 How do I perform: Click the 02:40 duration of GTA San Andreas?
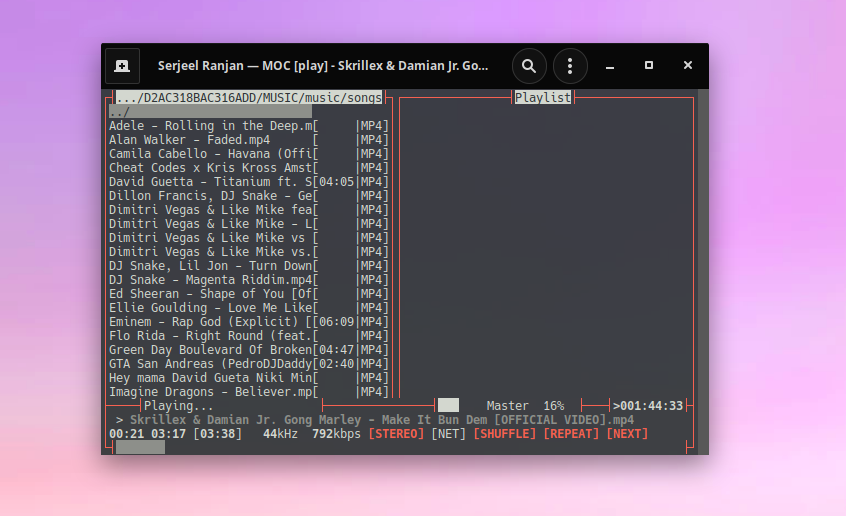coord(337,364)
